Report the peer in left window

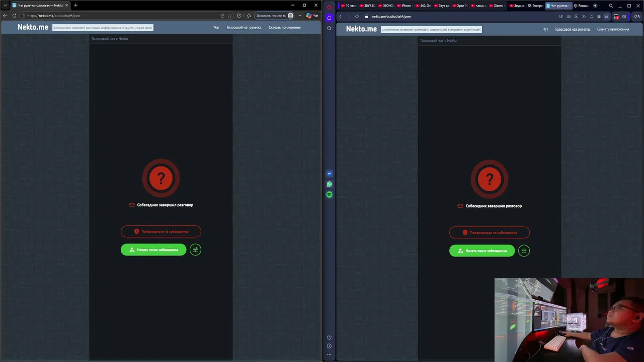(x=161, y=231)
